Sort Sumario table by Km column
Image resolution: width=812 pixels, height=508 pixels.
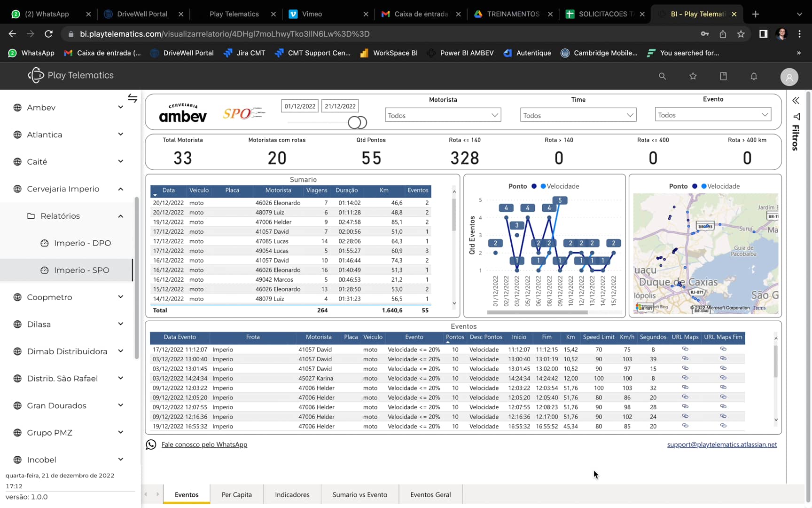[x=384, y=190]
